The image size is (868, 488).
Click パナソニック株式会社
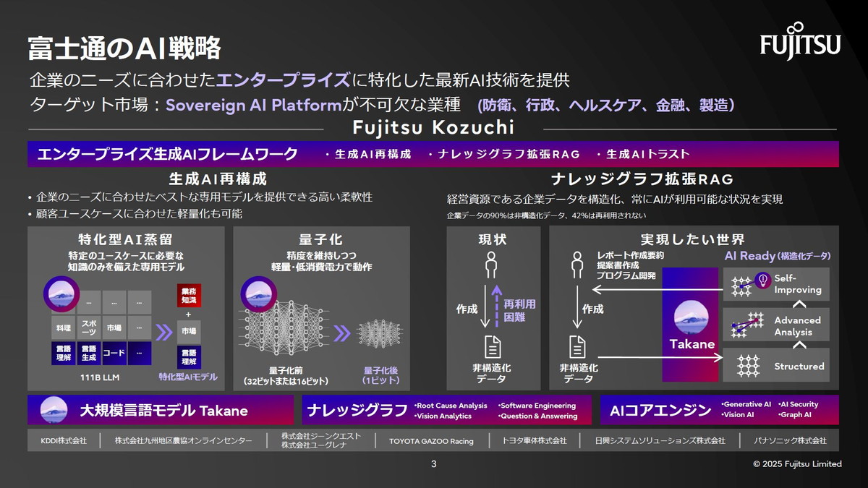[x=790, y=440]
